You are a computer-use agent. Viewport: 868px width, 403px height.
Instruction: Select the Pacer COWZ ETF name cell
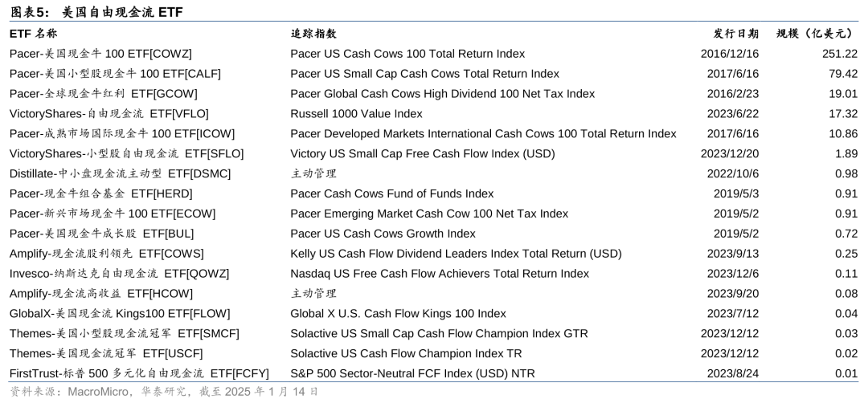pos(100,54)
